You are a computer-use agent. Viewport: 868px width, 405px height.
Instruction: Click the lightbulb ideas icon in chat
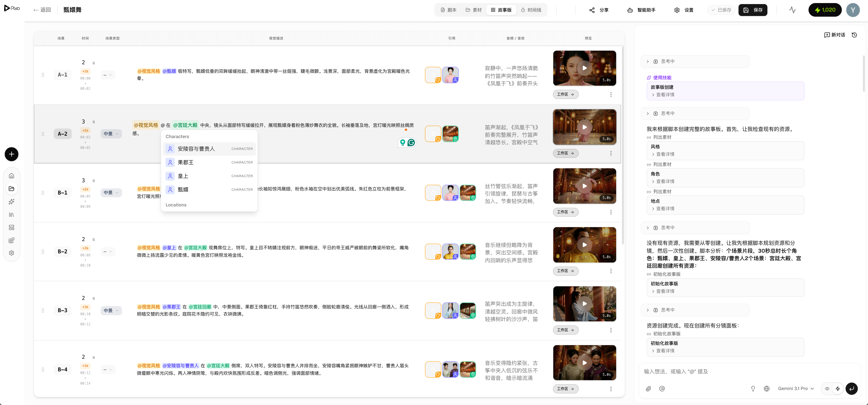[x=753, y=388]
